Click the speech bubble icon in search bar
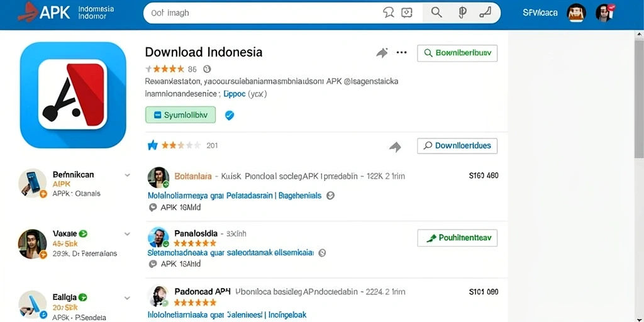Viewport: 644px width, 322px height. tap(388, 13)
